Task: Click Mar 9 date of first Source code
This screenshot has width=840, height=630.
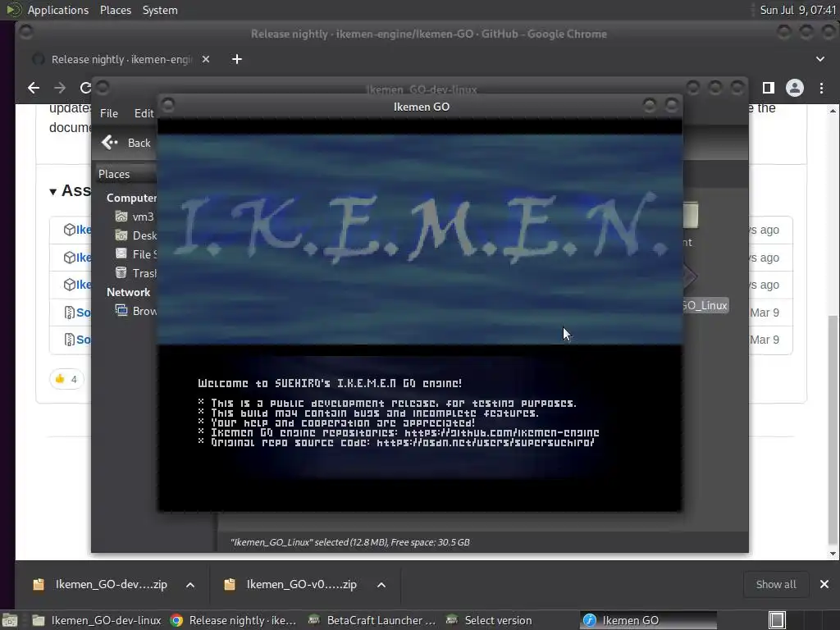Action: pos(764,313)
